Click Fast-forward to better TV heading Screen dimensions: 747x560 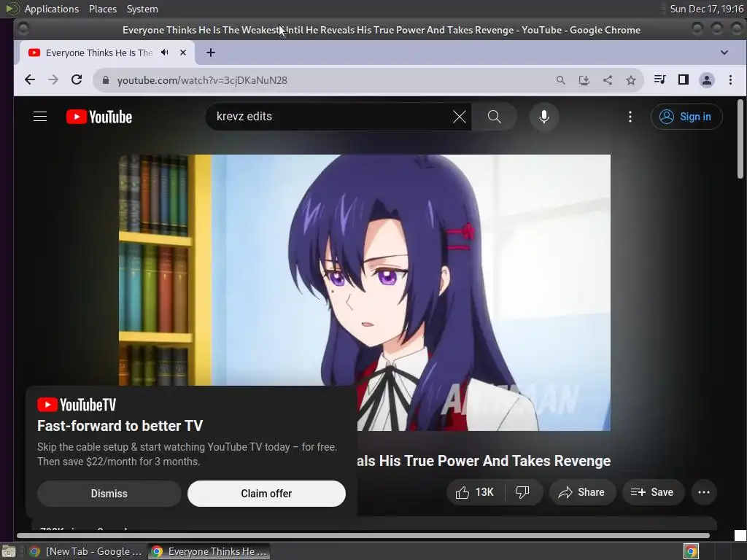click(x=120, y=425)
